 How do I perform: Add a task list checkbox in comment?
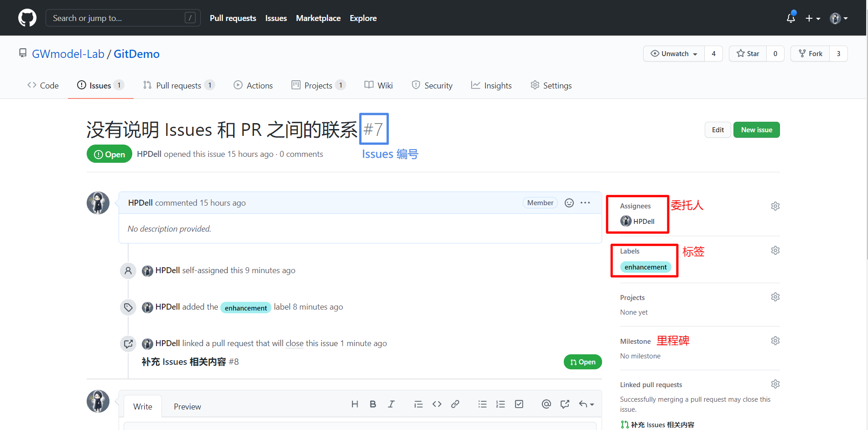coord(519,404)
